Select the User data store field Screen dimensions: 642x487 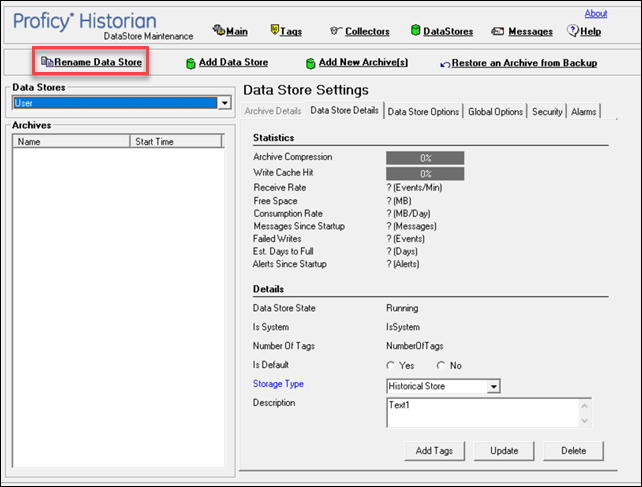(115, 103)
